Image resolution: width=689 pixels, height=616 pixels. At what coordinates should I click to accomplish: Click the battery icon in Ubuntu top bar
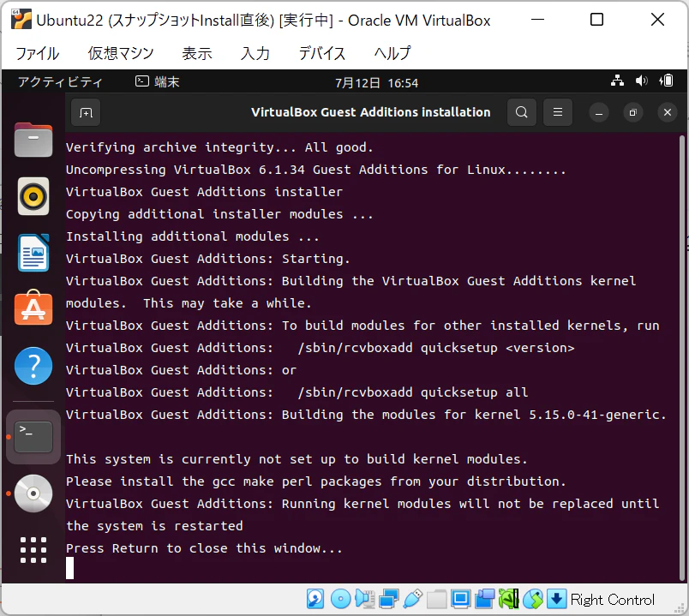[x=666, y=81]
